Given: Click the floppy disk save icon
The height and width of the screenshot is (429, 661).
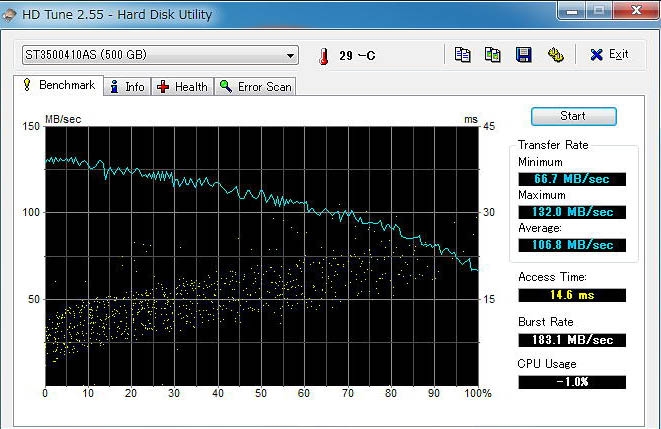Looking at the screenshot, I should point(523,54).
